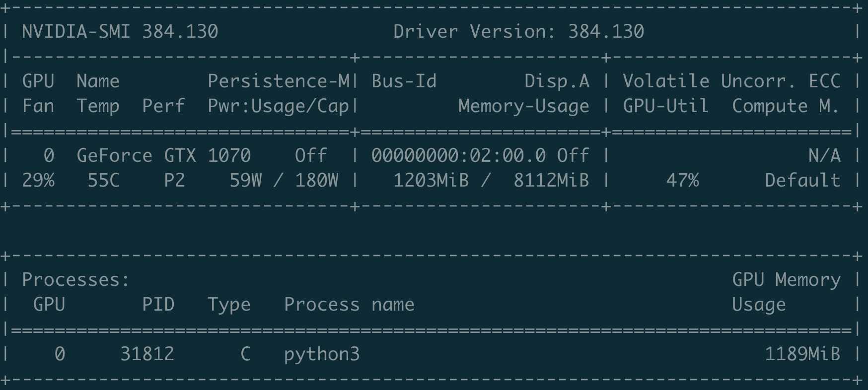Click the Volatile Uncorr. ECC header

point(731,81)
